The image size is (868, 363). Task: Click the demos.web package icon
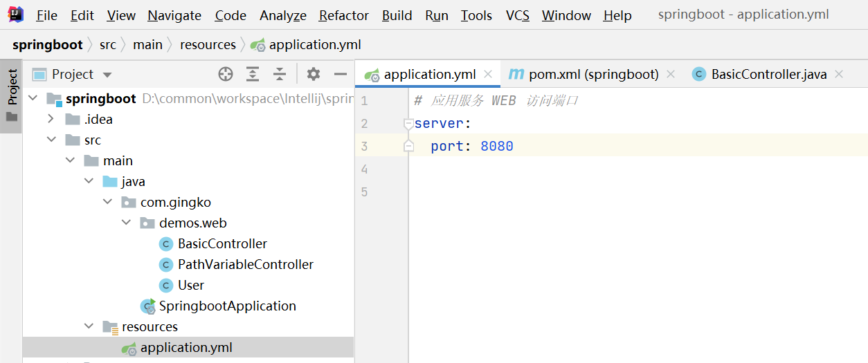(x=147, y=223)
